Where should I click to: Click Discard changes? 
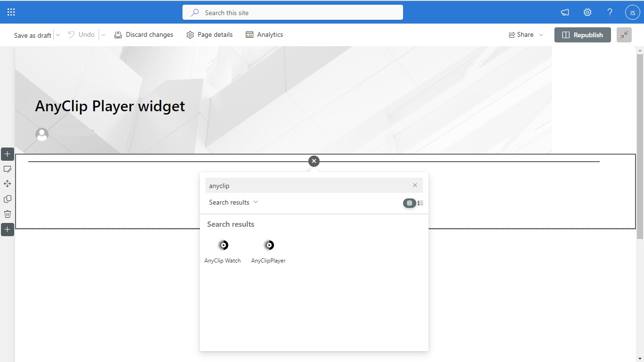[x=144, y=35]
